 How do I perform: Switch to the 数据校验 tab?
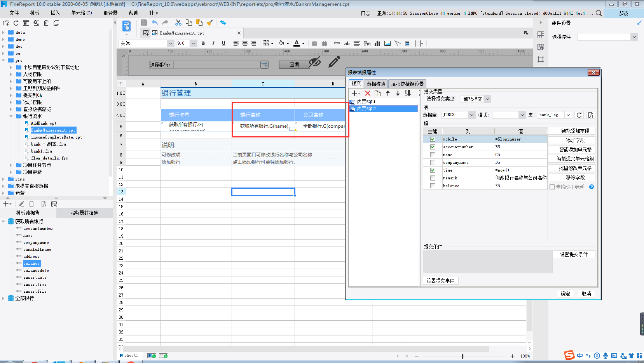tap(376, 83)
